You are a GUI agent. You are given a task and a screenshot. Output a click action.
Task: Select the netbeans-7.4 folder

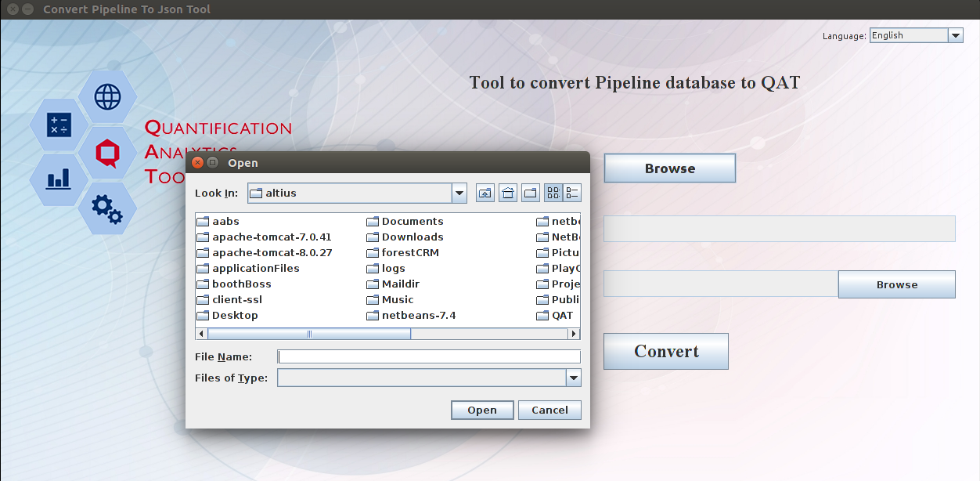point(411,316)
